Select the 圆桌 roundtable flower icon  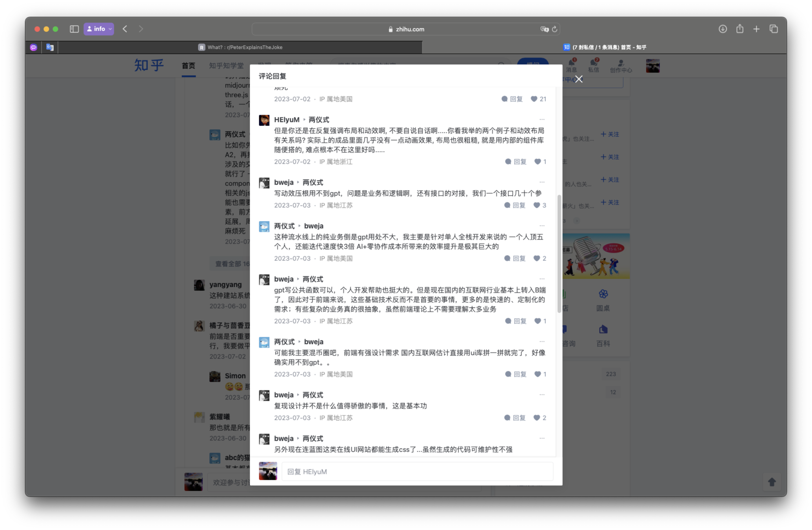click(603, 294)
